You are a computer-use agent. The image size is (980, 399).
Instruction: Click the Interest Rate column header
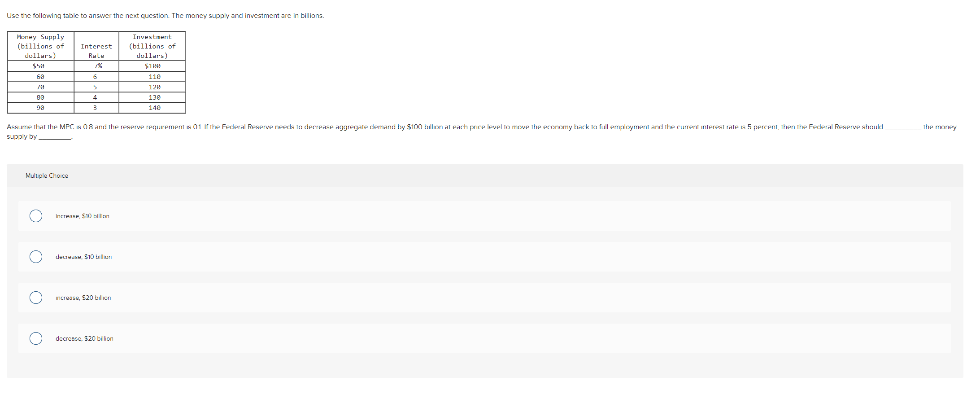(x=96, y=51)
